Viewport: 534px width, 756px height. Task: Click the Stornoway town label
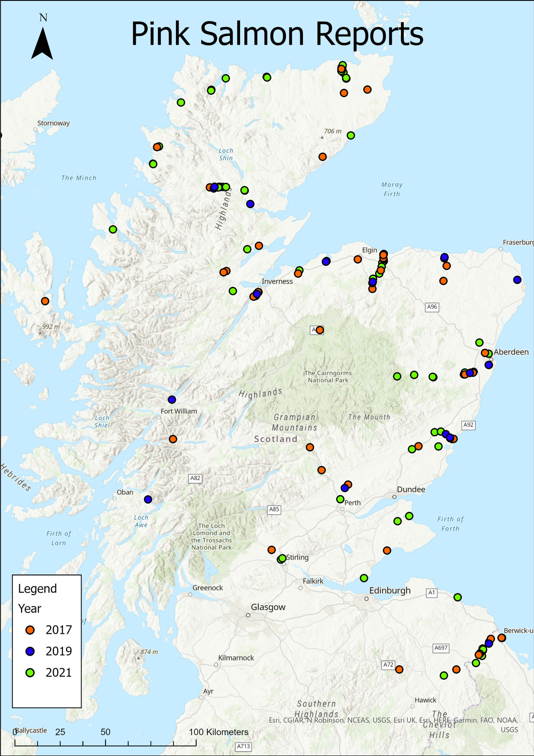[x=53, y=123]
